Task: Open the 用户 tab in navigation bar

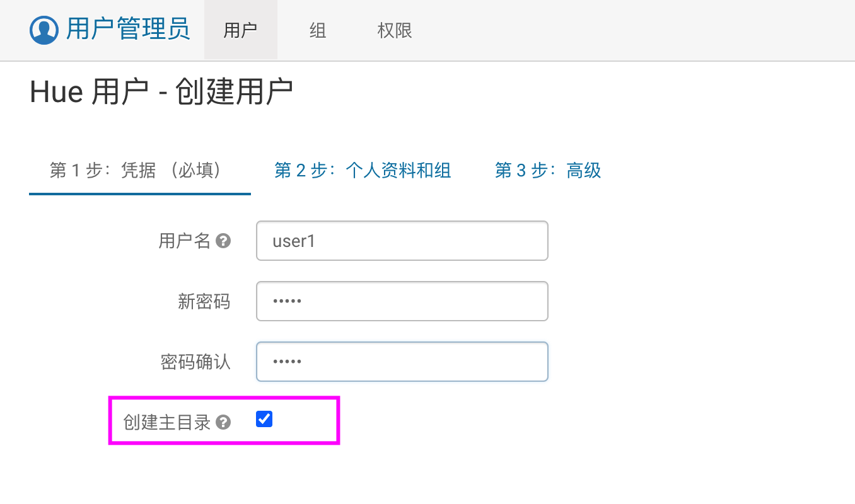Action: pyautogui.click(x=240, y=30)
